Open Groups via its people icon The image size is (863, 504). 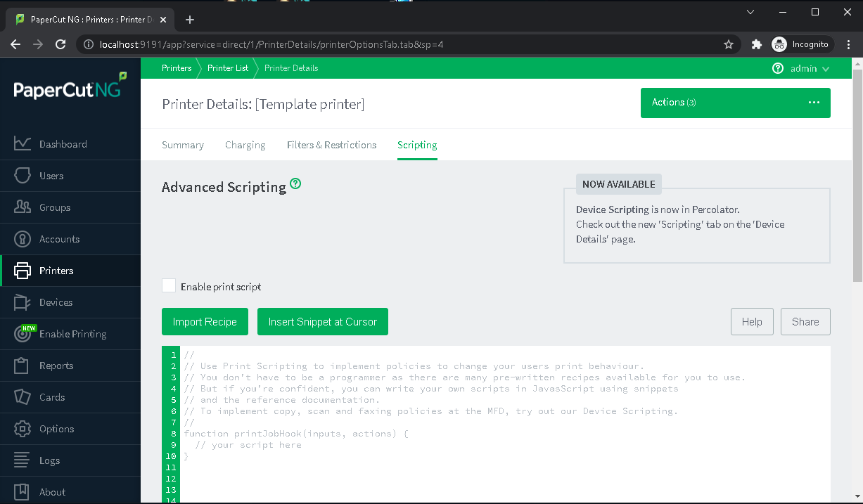pyautogui.click(x=23, y=207)
